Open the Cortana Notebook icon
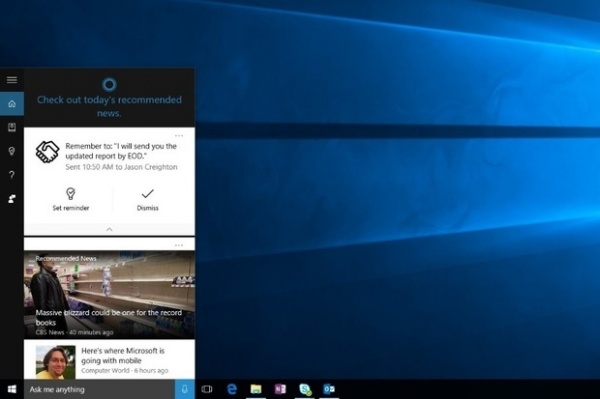Screen dimensions: 600x399 click(x=12, y=127)
